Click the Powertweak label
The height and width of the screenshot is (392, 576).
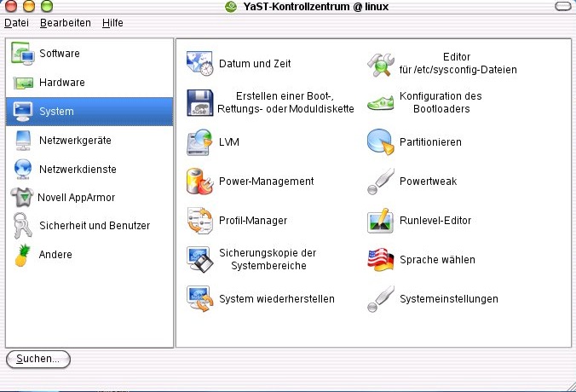tap(429, 182)
